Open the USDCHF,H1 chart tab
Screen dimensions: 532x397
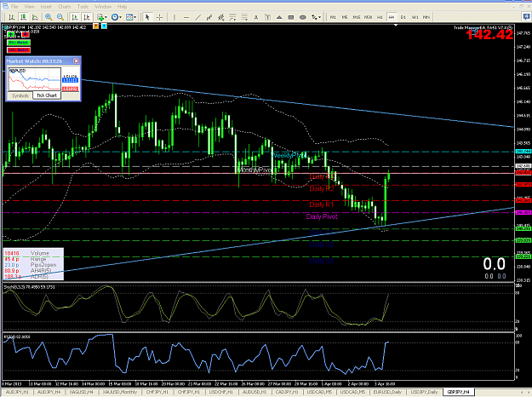pos(220,392)
